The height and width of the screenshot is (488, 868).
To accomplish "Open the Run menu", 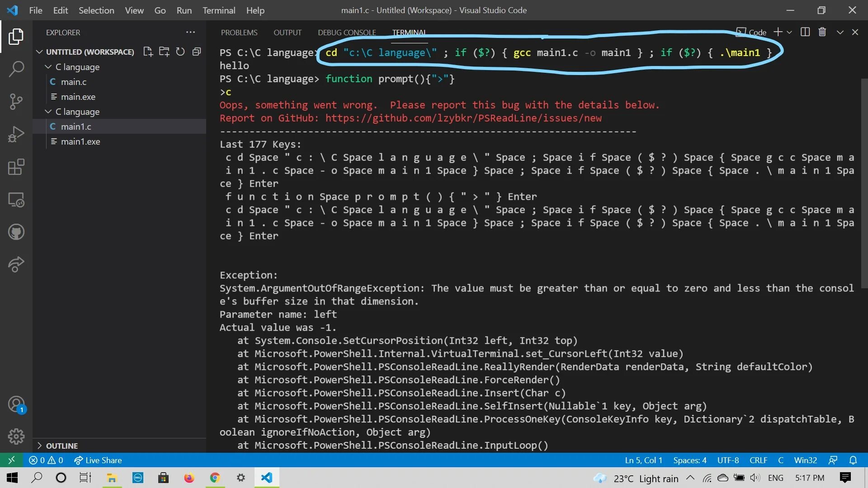I will [x=184, y=10].
